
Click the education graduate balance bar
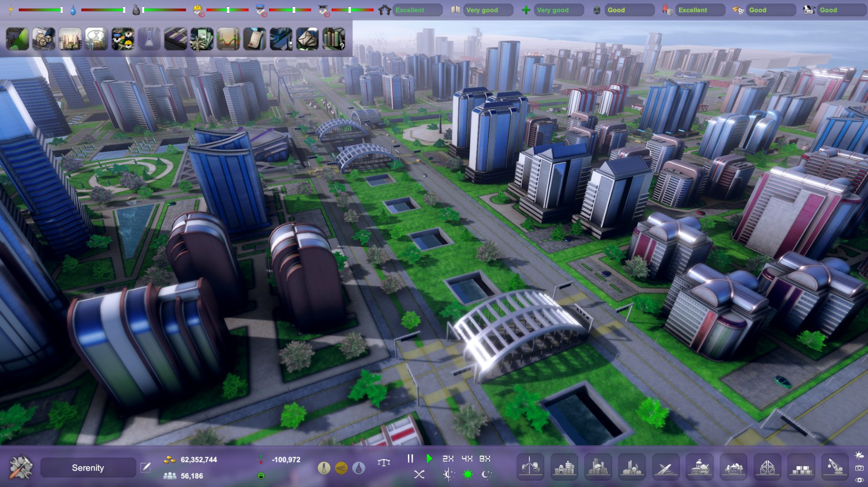pos(353,10)
